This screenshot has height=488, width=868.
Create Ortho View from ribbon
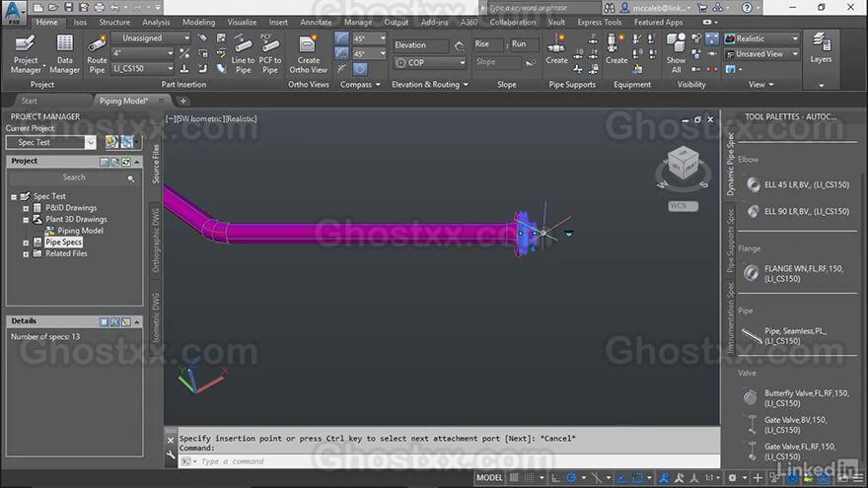tap(309, 54)
